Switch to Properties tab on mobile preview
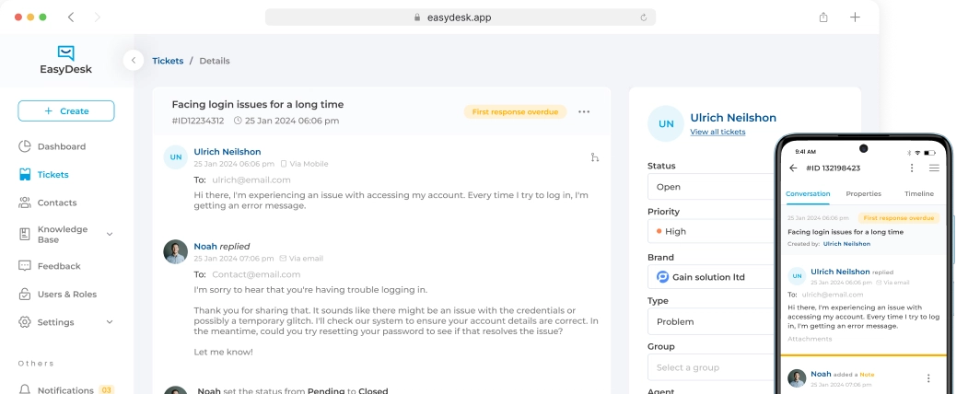Screen dimensions: 980x394 coord(863,194)
